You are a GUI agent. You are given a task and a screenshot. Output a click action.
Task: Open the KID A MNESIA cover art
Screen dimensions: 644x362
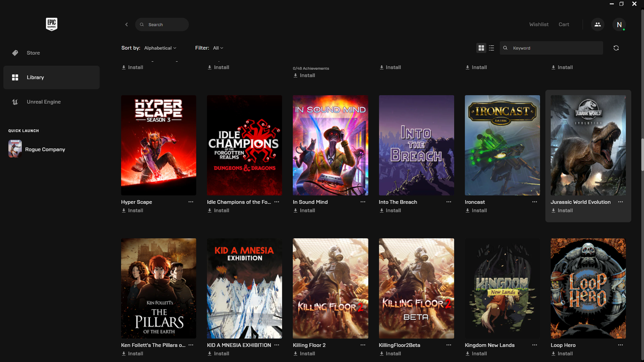click(245, 289)
